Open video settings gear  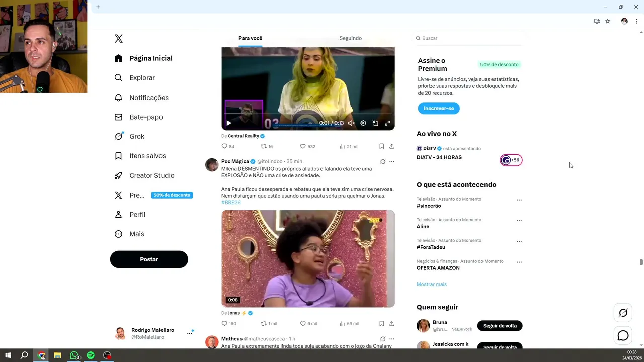363,123
